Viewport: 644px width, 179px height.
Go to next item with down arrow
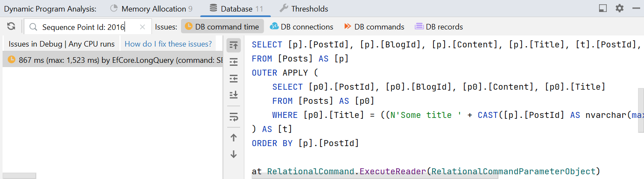coord(234,154)
